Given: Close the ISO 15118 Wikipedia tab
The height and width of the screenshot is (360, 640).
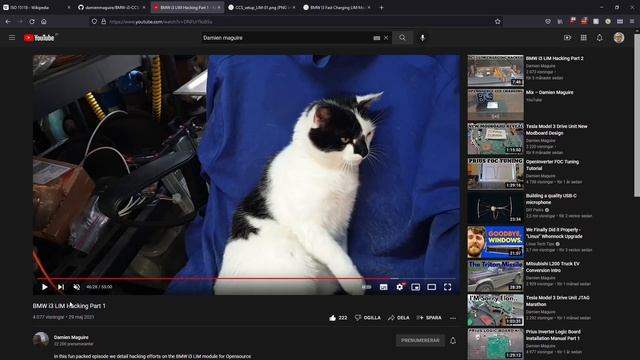Looking at the screenshot, I should [69, 7].
